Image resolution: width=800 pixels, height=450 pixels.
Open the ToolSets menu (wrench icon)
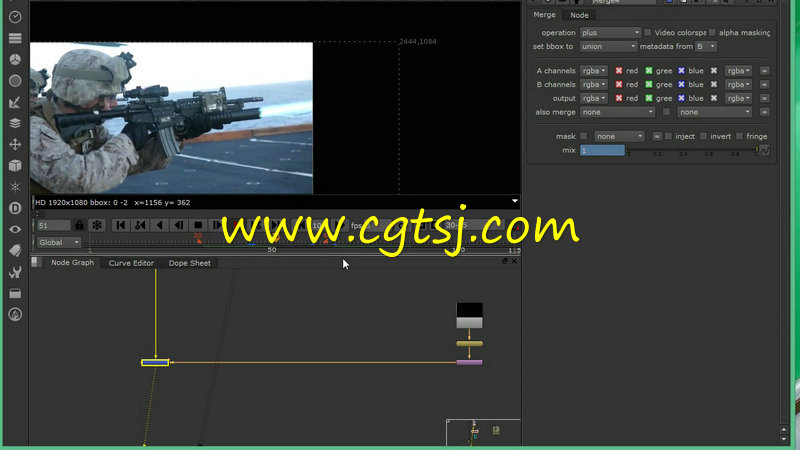coord(15,272)
